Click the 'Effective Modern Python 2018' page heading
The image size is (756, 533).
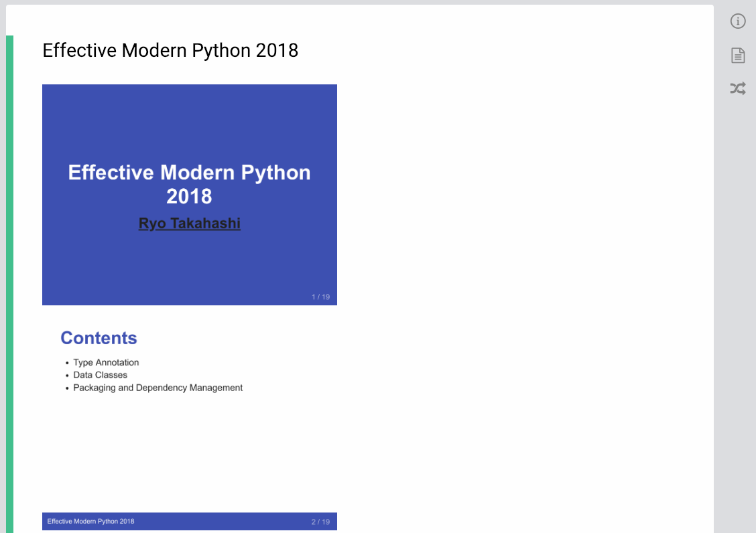[170, 50]
